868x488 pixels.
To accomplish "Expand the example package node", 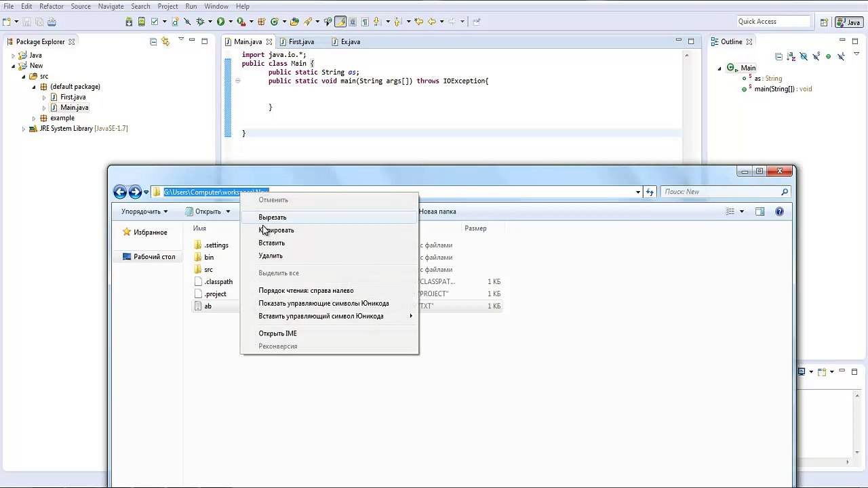I will click(x=34, y=118).
